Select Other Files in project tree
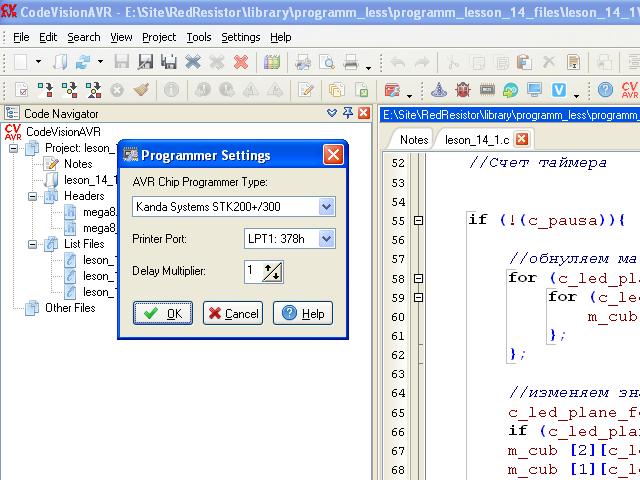 [70, 308]
